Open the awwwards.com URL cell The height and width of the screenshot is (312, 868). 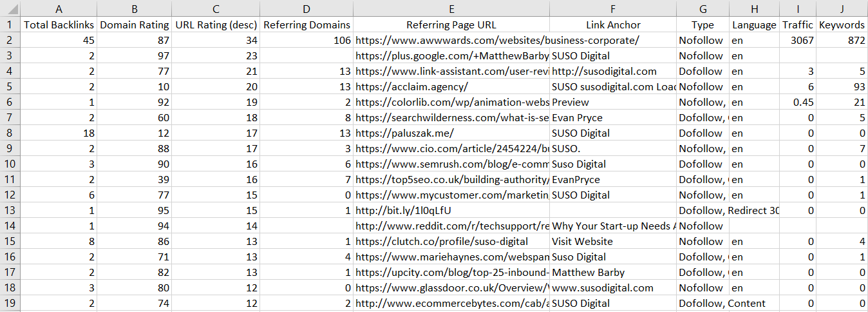pyautogui.click(x=451, y=41)
